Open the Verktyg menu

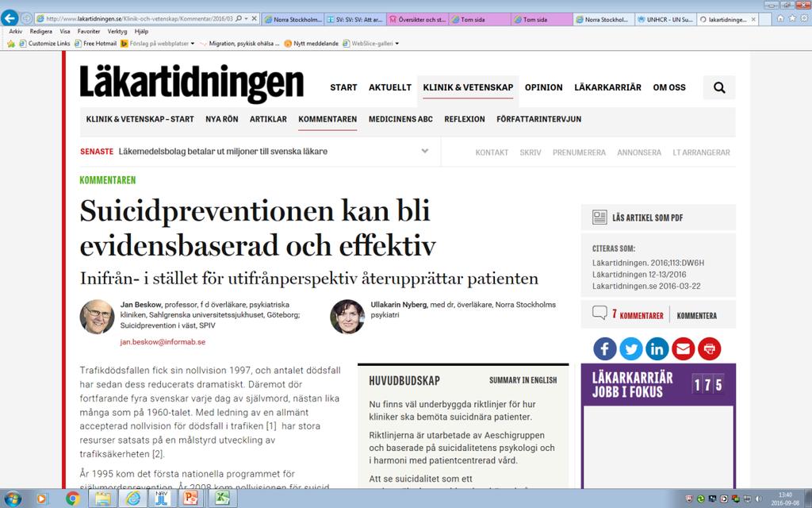[117, 32]
